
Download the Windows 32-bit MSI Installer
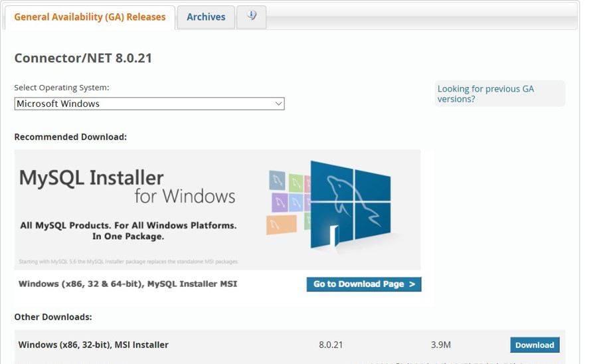point(535,345)
